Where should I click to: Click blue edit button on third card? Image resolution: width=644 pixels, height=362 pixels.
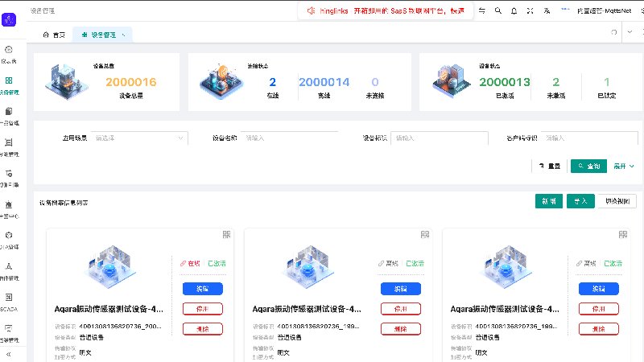click(x=598, y=289)
